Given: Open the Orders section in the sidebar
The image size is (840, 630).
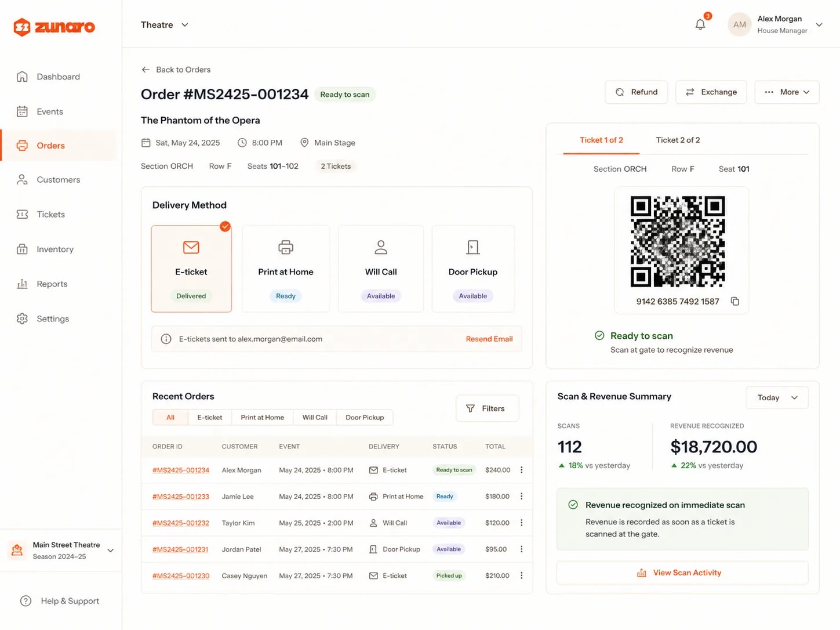Looking at the screenshot, I should click(x=59, y=146).
